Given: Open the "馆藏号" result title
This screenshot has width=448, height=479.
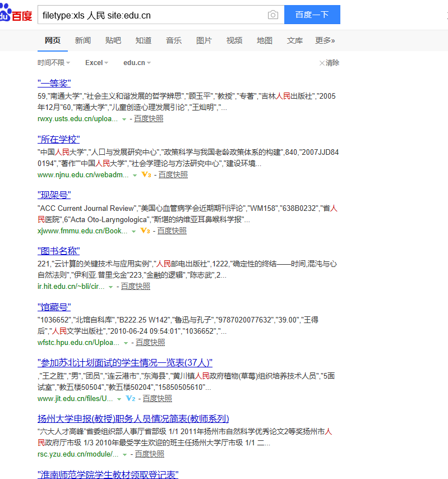Looking at the screenshot, I should tap(54, 307).
